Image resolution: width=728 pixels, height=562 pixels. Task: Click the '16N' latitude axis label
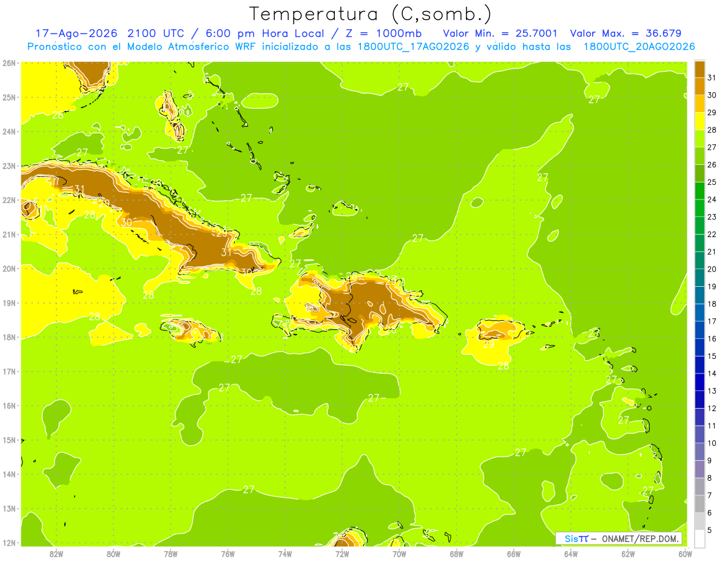(9, 406)
